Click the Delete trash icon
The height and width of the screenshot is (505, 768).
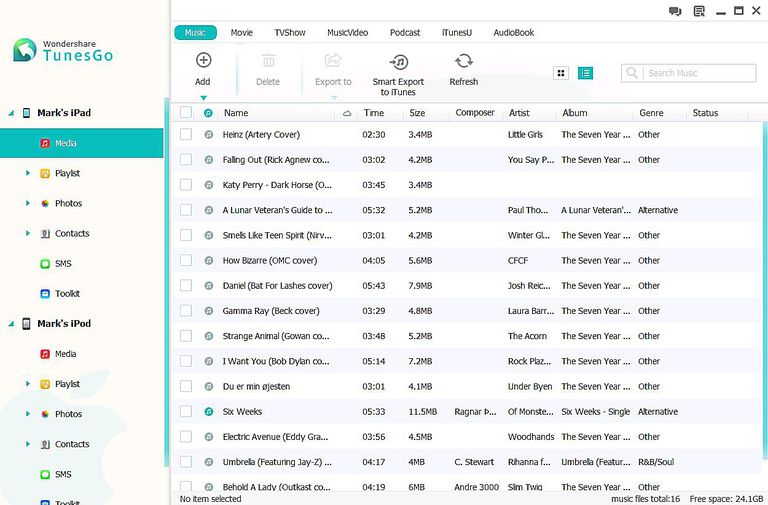coord(268,60)
